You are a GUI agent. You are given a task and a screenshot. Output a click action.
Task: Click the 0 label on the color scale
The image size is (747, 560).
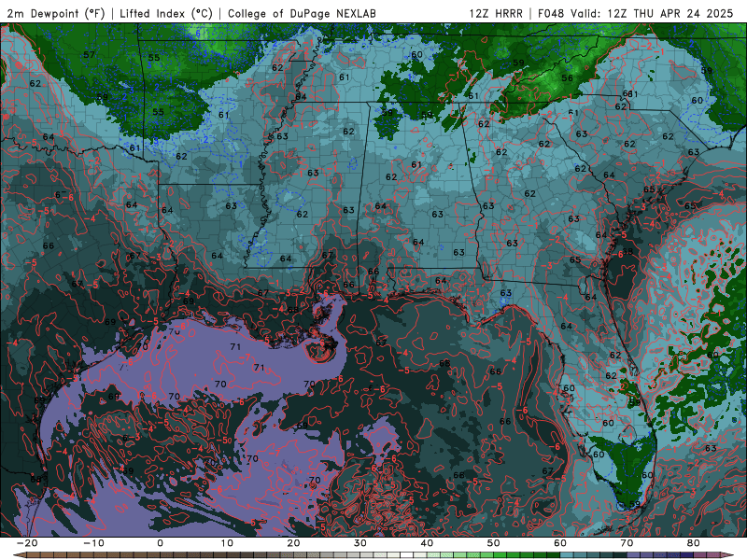pos(160,543)
